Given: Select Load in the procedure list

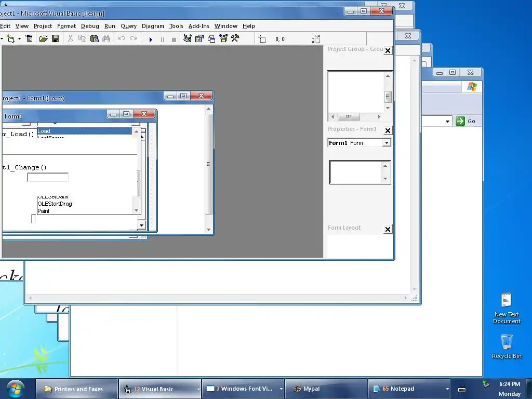Looking at the screenshot, I should pos(85,131).
